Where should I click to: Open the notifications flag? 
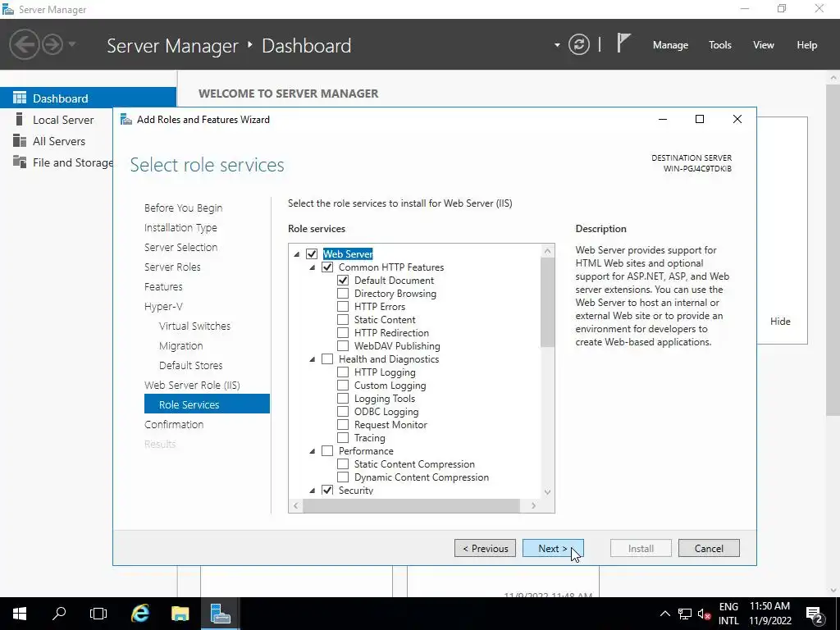coord(623,43)
